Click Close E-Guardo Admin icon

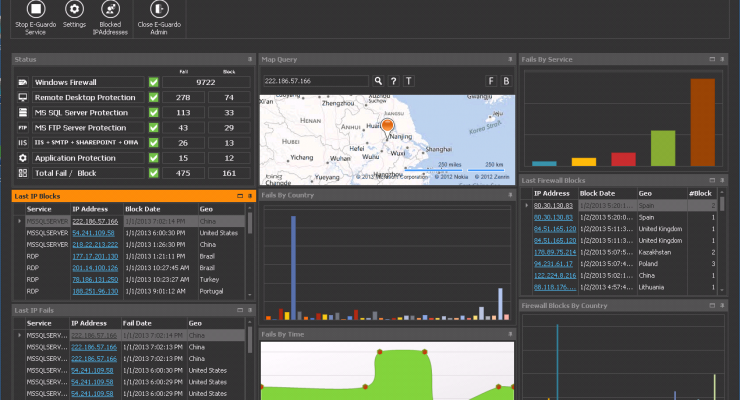click(x=159, y=8)
